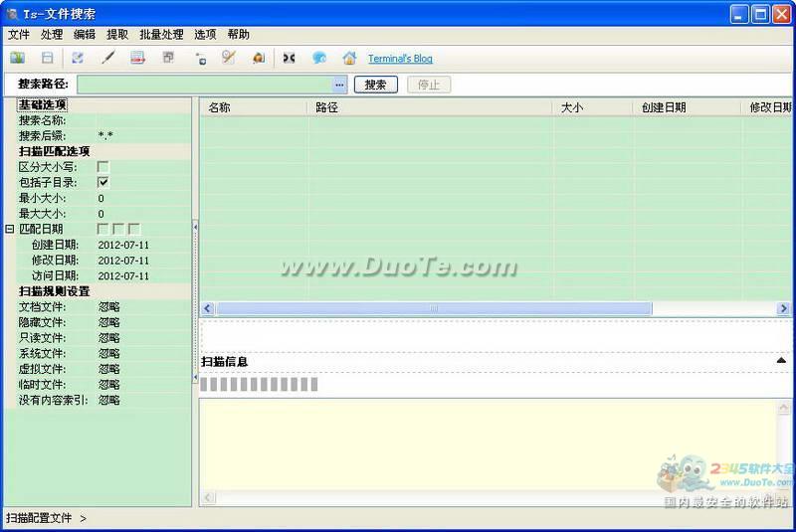Collapse the 匹配日期 tree node
This screenshot has height=532, width=796.
click(10, 230)
